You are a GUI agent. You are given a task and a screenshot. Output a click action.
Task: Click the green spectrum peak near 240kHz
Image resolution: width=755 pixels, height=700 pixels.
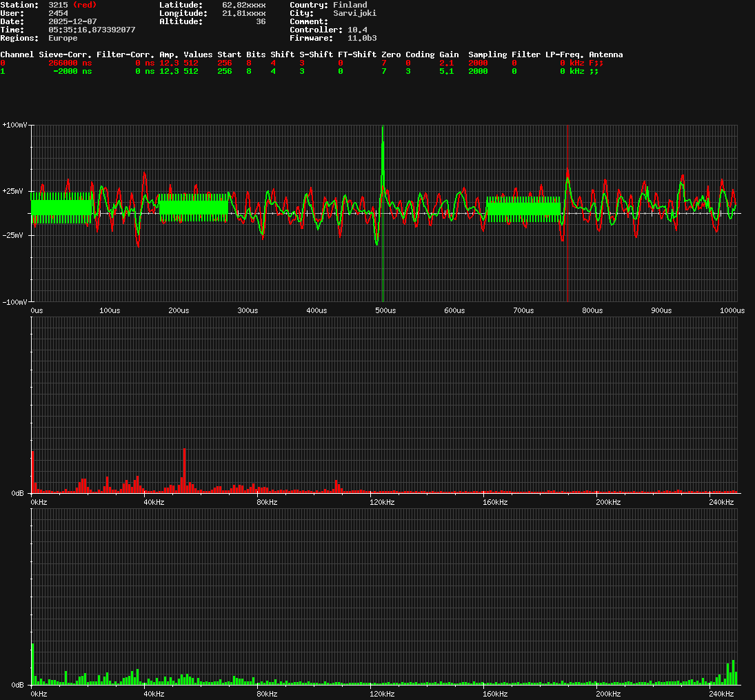pyautogui.click(x=733, y=662)
